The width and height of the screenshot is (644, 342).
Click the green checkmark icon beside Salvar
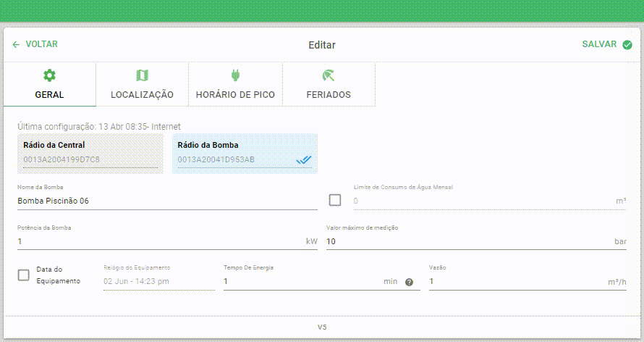click(x=627, y=45)
